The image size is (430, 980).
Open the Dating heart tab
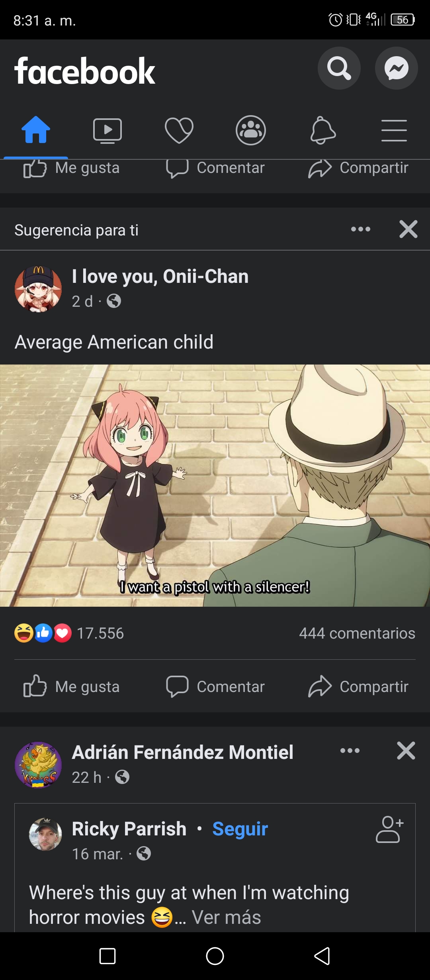179,131
